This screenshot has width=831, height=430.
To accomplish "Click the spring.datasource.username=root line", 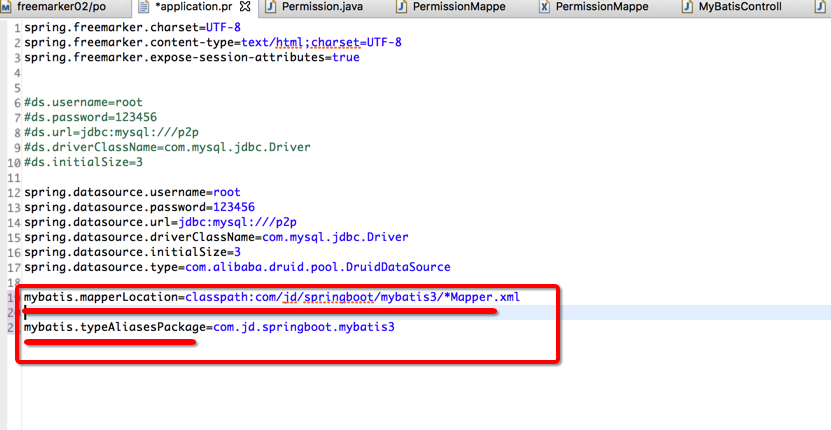I will 132,192.
